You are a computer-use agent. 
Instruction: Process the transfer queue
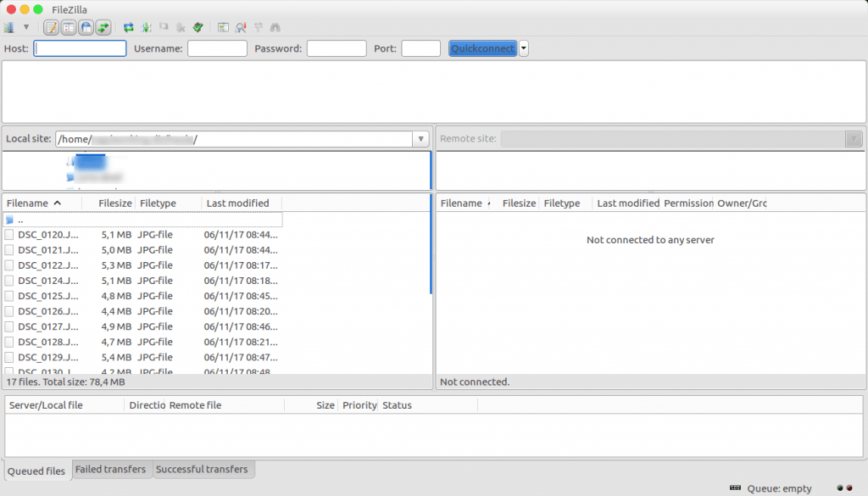(x=146, y=27)
